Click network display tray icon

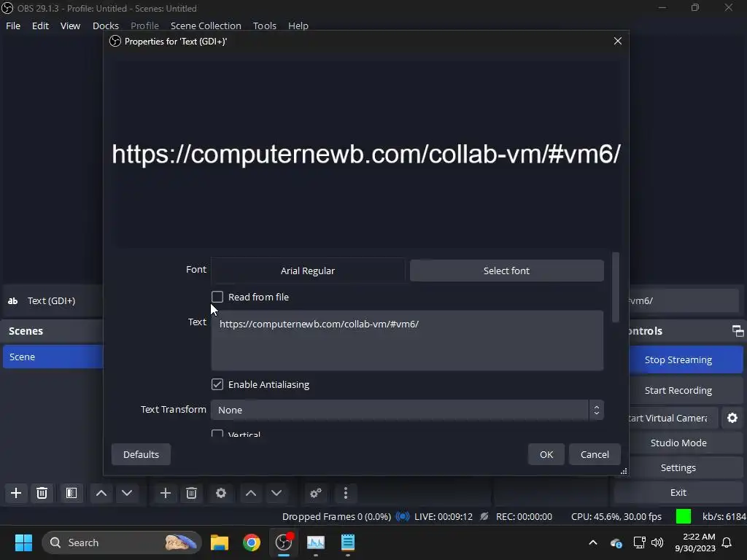639,542
